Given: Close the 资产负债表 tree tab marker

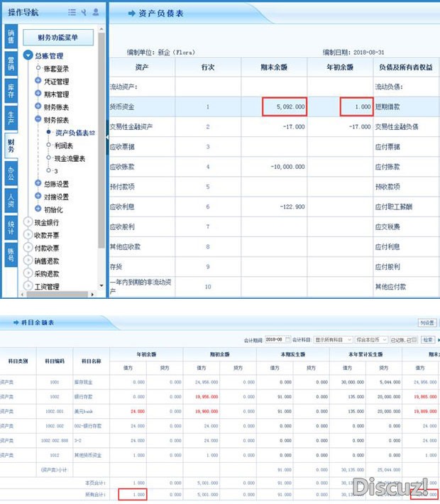Looking at the screenshot, I should click(x=92, y=133).
